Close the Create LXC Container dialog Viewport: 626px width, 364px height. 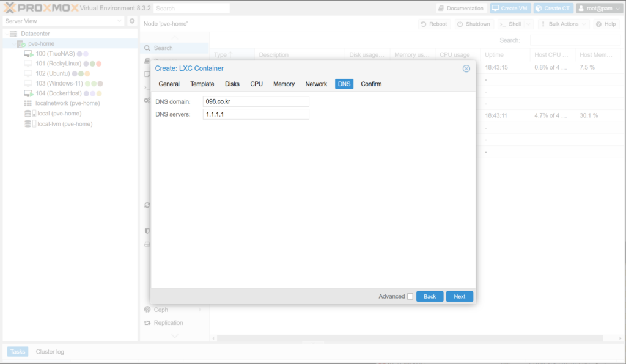466,68
